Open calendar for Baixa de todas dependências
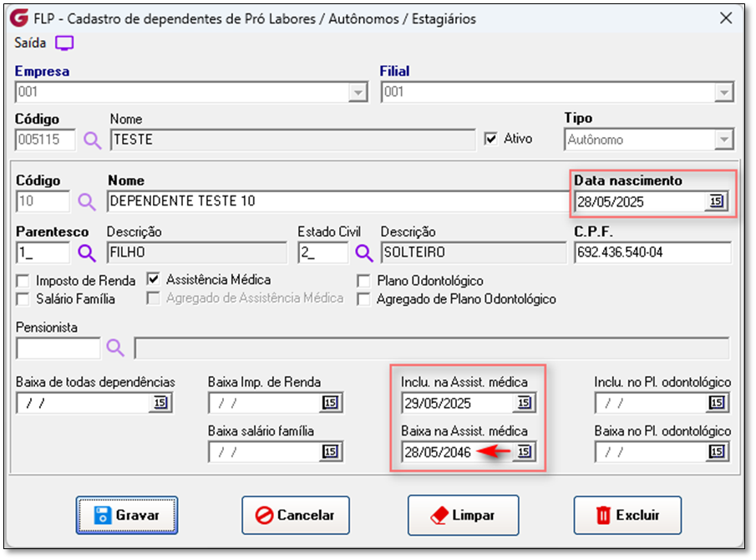Image resolution: width=756 pixels, height=560 pixels. [160, 402]
